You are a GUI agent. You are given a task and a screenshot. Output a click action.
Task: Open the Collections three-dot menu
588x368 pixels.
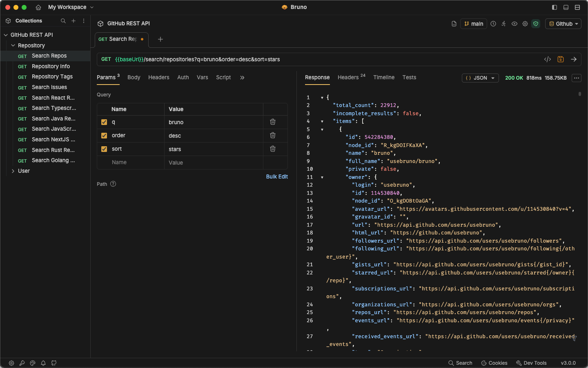[x=84, y=21]
